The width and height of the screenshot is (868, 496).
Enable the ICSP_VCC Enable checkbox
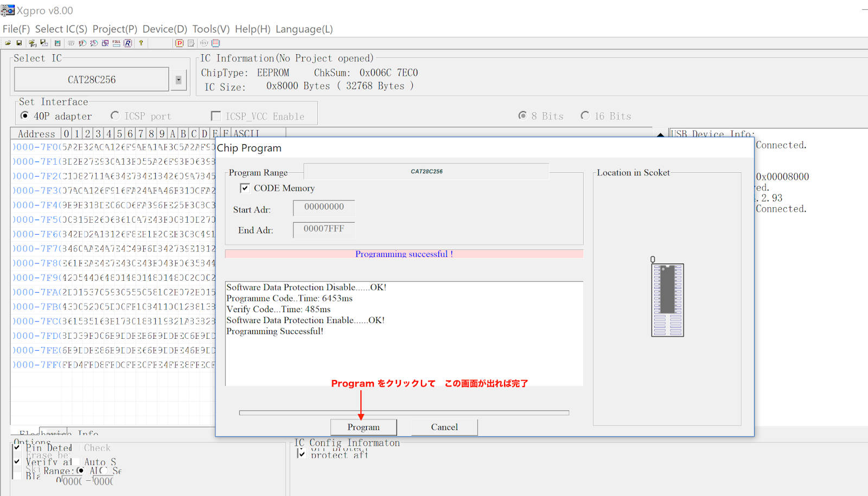click(216, 115)
